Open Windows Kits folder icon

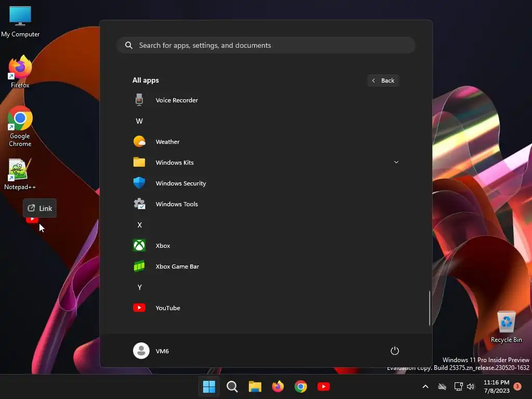(139, 162)
